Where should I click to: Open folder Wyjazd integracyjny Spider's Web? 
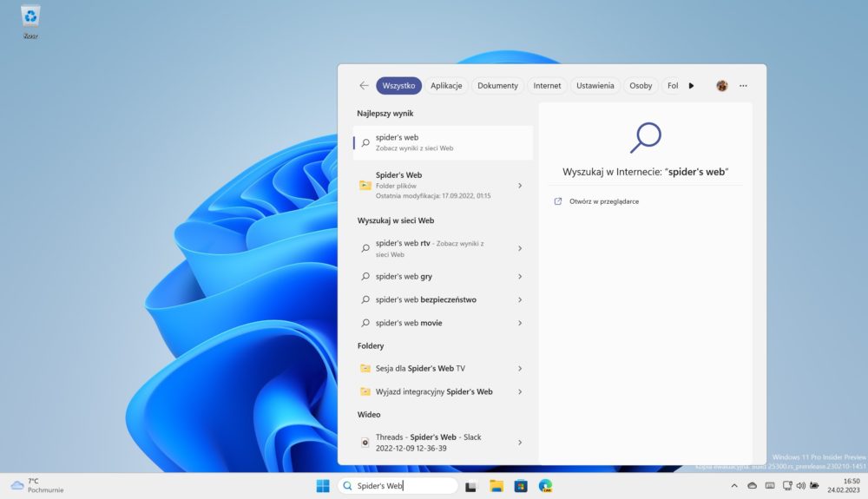click(443, 391)
